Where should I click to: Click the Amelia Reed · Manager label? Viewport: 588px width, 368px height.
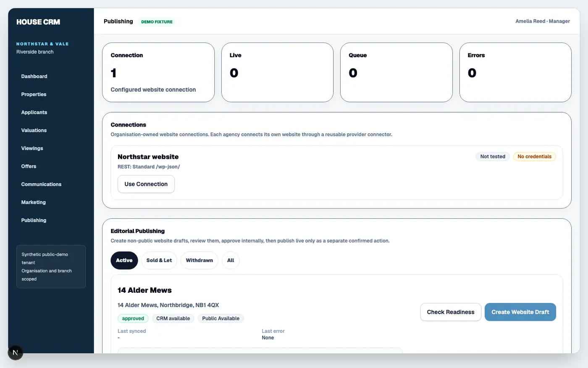pos(543,21)
